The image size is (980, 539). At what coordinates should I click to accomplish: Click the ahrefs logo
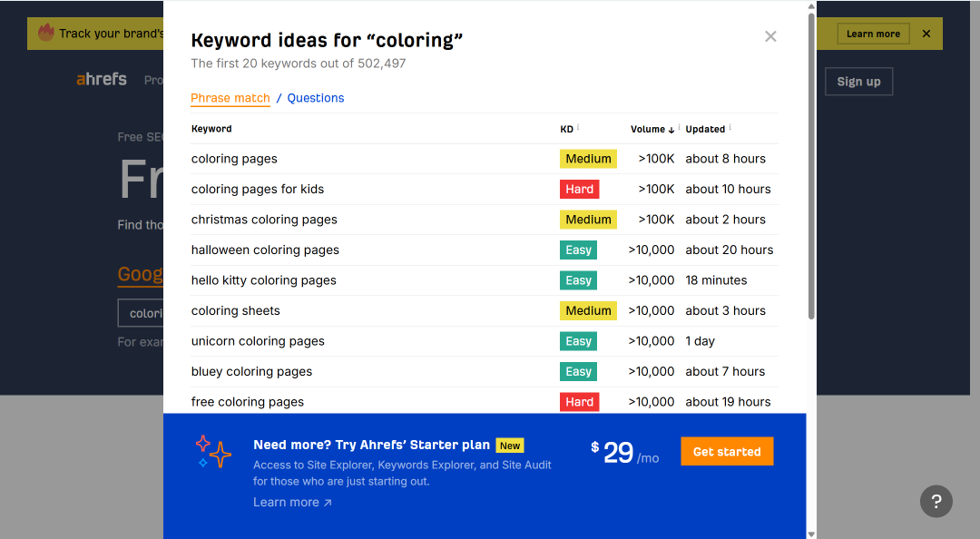click(102, 80)
